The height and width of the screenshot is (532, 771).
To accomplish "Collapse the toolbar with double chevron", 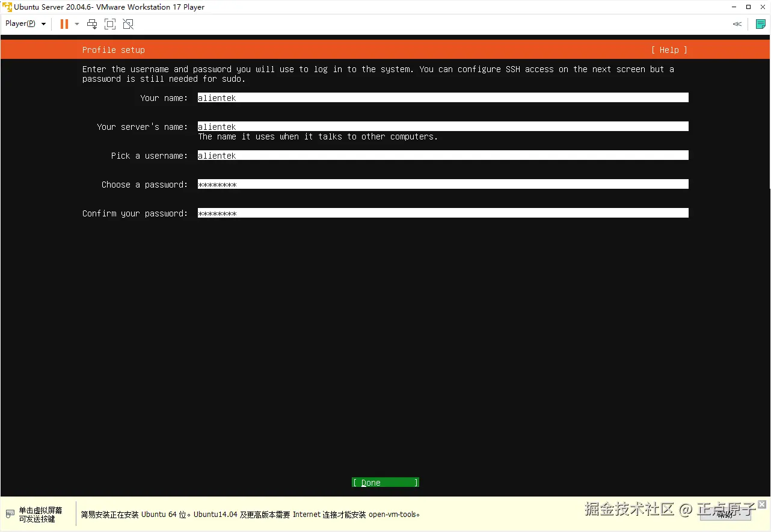I will click(737, 24).
